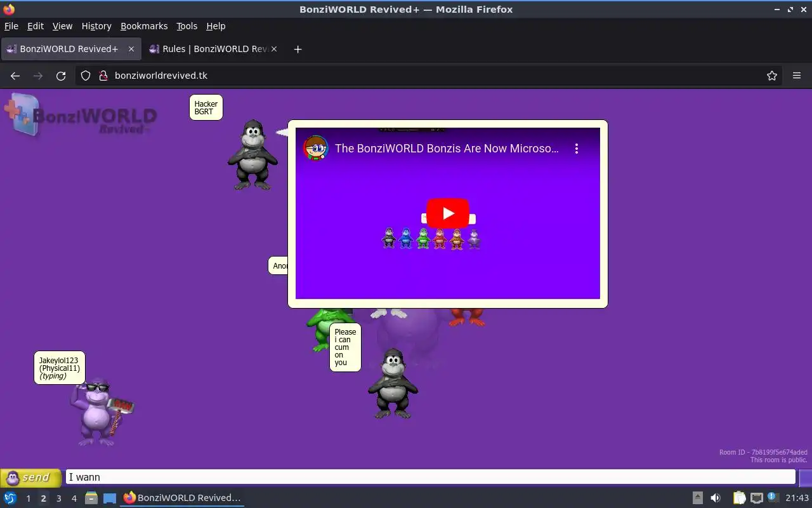Click the red Bonzi character

pyautogui.click(x=467, y=317)
